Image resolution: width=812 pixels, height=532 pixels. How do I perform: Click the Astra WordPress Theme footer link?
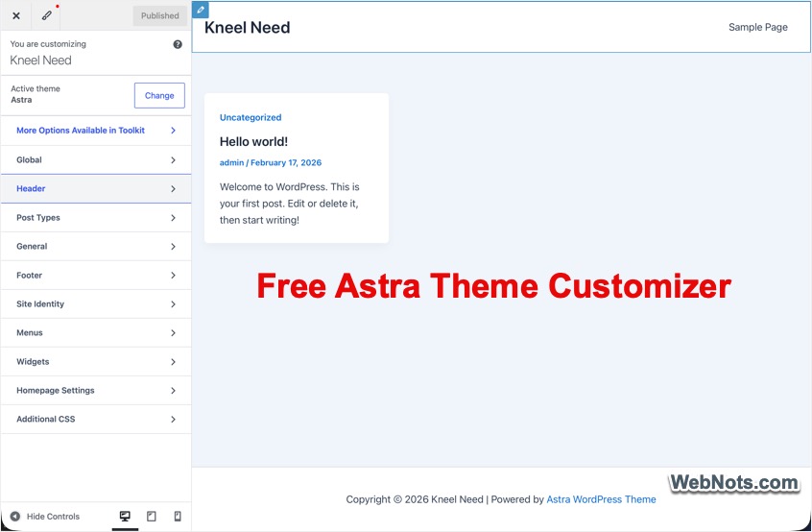(x=601, y=500)
